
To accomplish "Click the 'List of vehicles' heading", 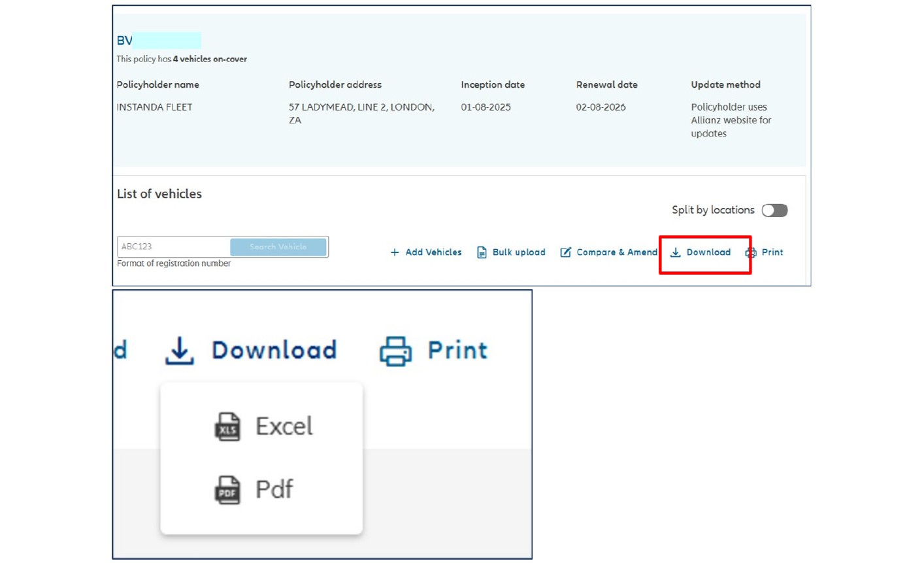I will click(159, 194).
